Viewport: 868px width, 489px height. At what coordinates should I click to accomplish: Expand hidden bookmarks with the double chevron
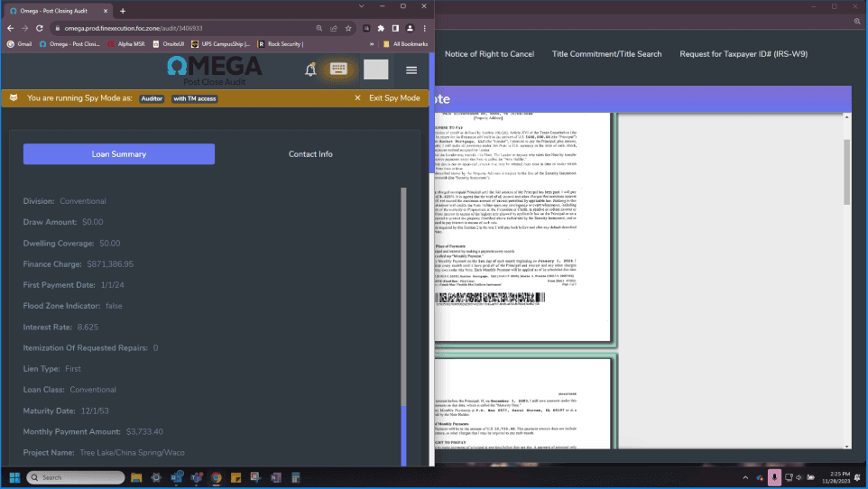(x=372, y=43)
